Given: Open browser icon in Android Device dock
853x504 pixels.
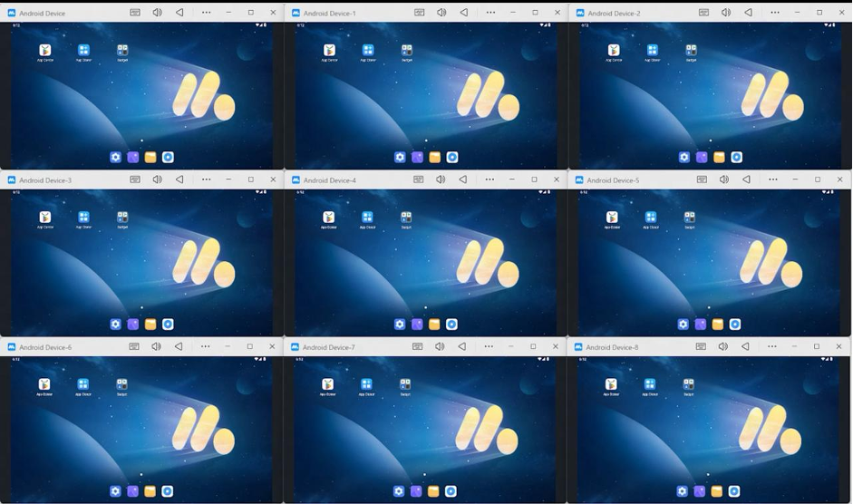Looking at the screenshot, I should 168,158.
